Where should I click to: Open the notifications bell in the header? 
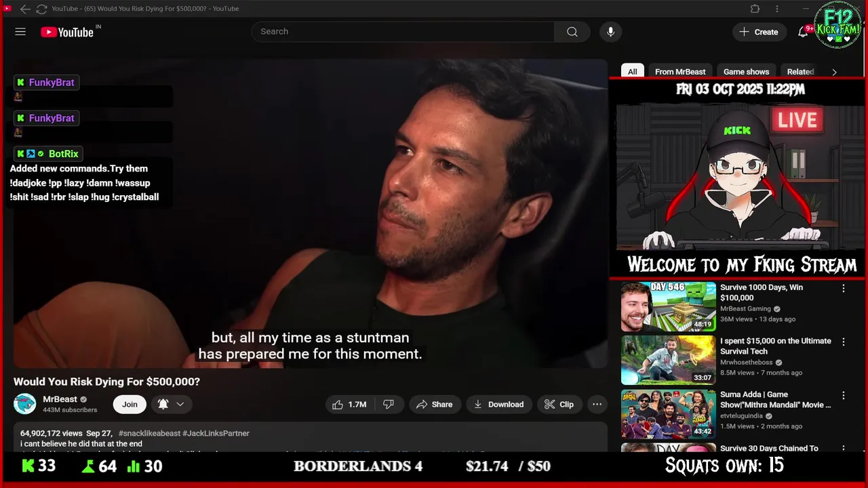pos(803,32)
